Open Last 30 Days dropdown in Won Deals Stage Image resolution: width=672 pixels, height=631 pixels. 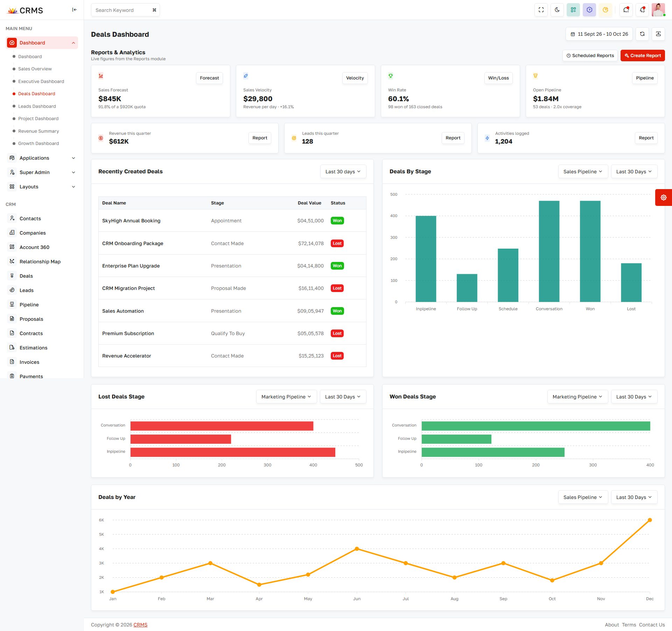[634, 397]
